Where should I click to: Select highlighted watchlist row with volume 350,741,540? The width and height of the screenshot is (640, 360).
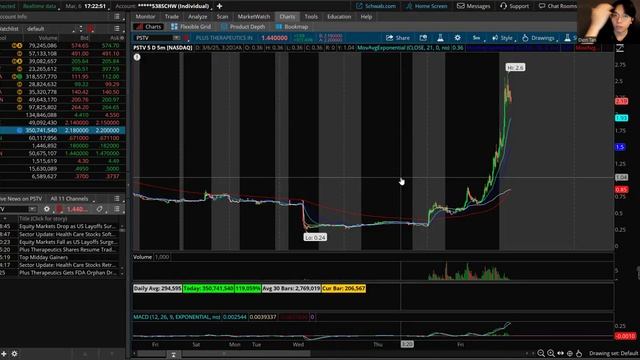(x=62, y=130)
